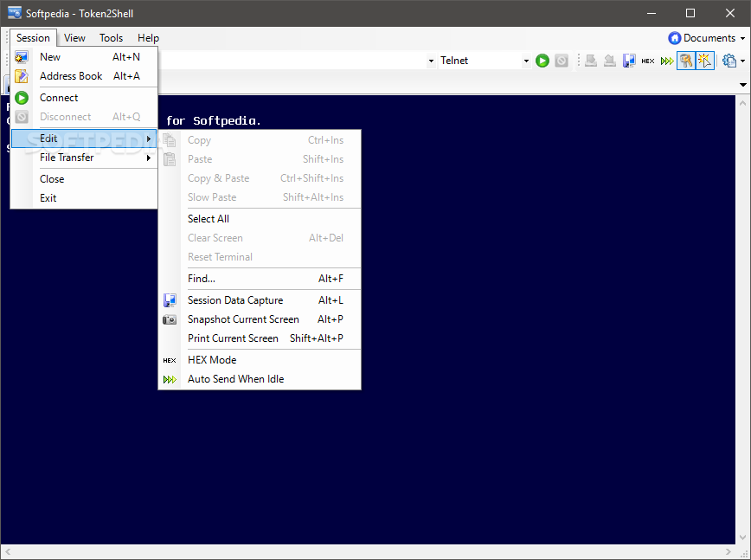Click the Documents home icon

click(x=674, y=38)
